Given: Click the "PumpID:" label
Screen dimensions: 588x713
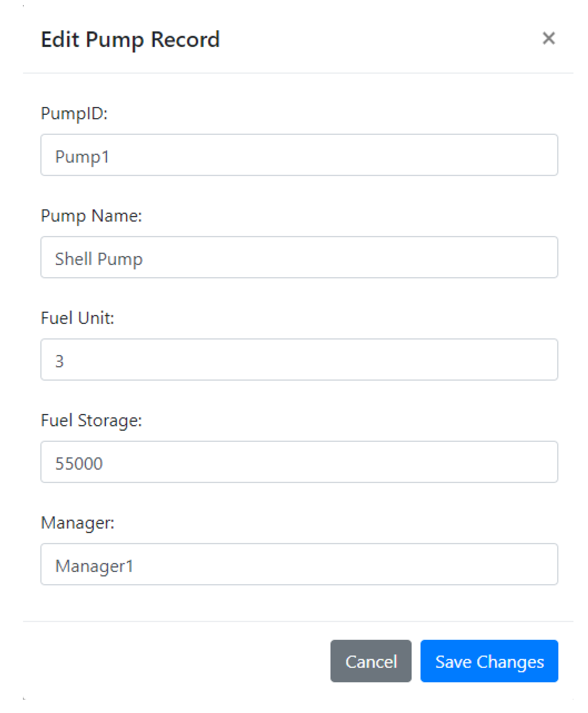Looking at the screenshot, I should (74, 113).
